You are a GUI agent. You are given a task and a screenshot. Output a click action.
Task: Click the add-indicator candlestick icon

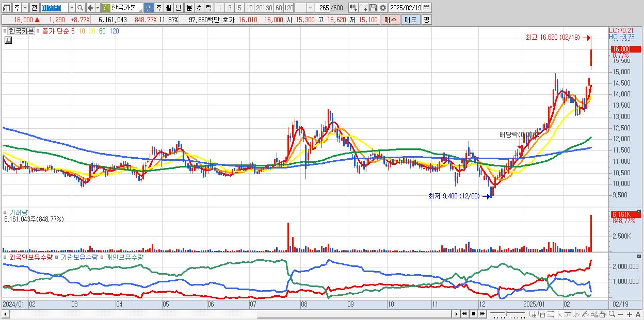point(353,8)
